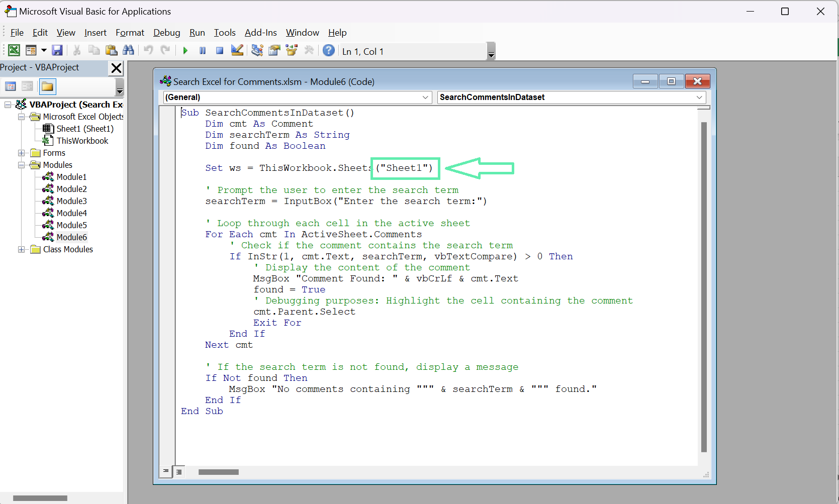Click the Redo arrow icon
The width and height of the screenshot is (839, 504).
(x=165, y=50)
